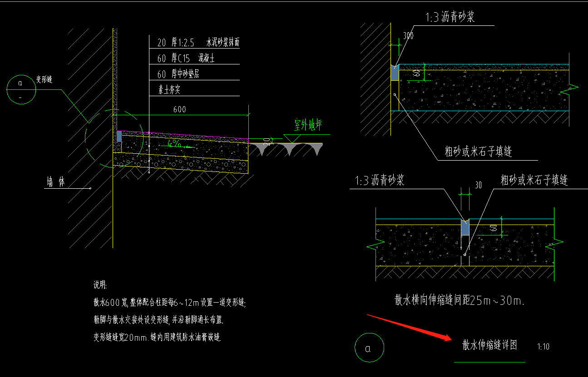Click the '墙 体' wall label
The height and width of the screenshot is (377, 588).
coord(57,182)
